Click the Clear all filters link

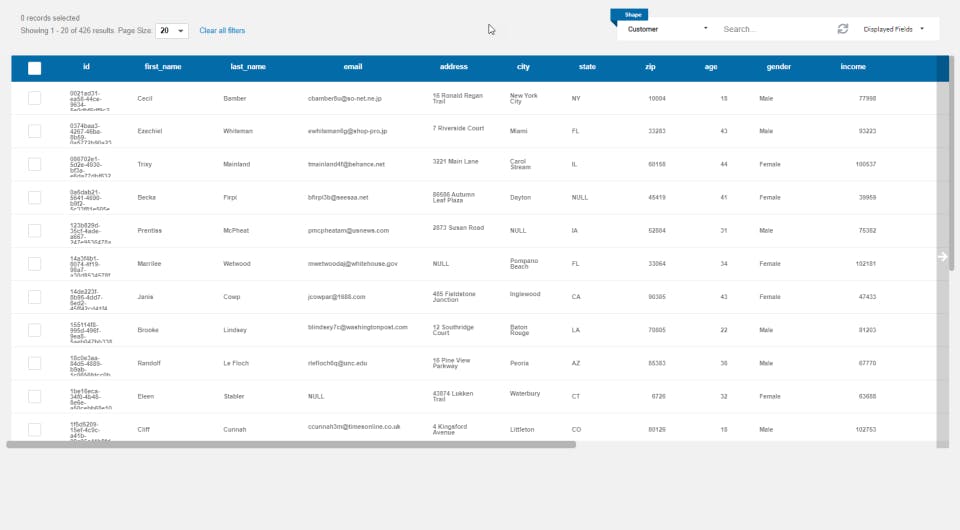pos(222,31)
